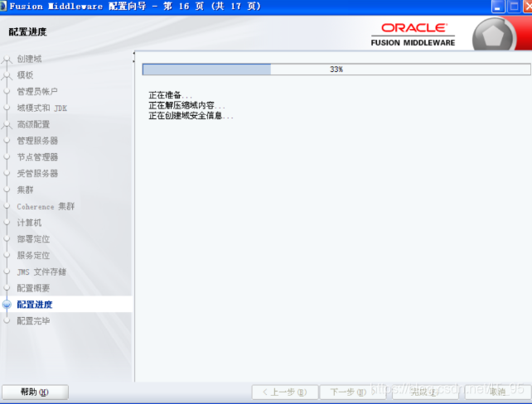Select the highlighted 配置进度 step

tap(35, 305)
